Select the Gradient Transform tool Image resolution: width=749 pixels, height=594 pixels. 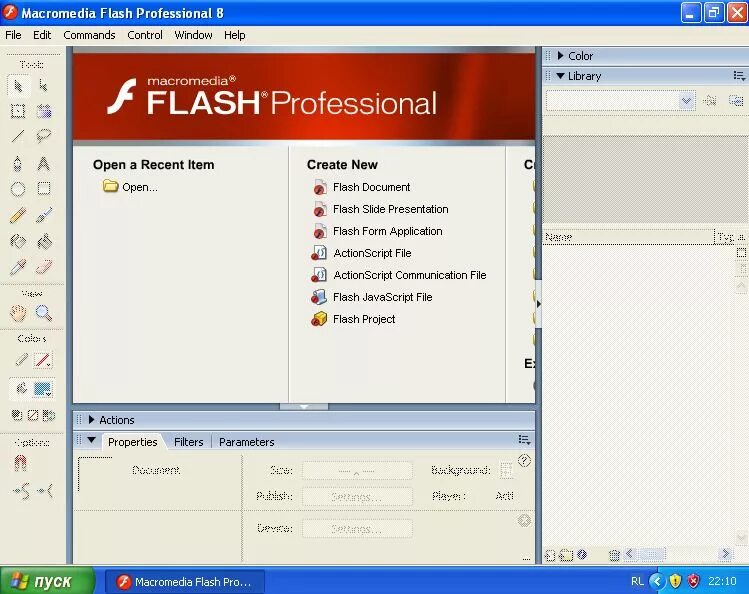pyautogui.click(x=43, y=111)
